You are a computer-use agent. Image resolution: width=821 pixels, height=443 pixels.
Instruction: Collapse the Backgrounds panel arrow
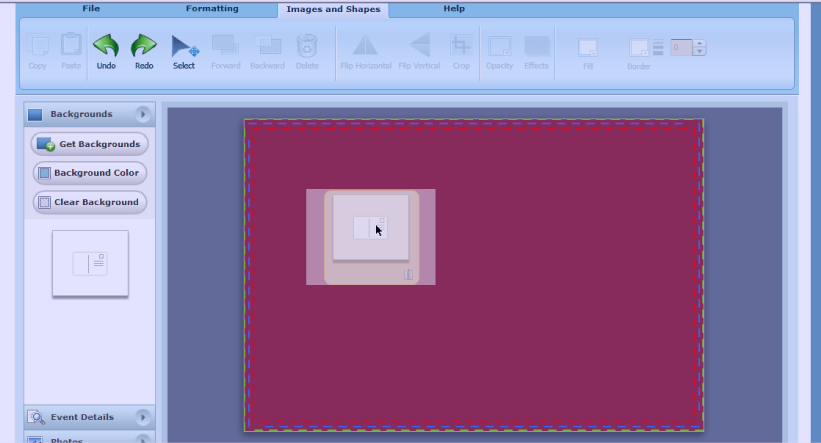click(x=142, y=114)
